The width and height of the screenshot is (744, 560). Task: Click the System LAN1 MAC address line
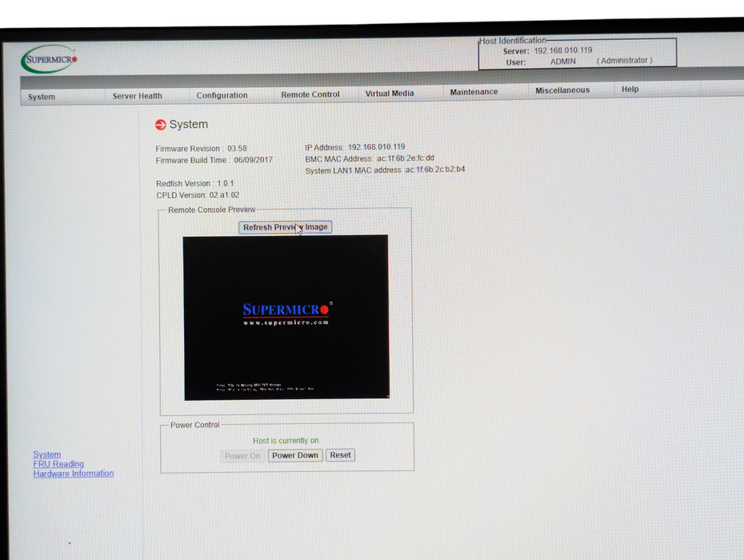coord(385,170)
